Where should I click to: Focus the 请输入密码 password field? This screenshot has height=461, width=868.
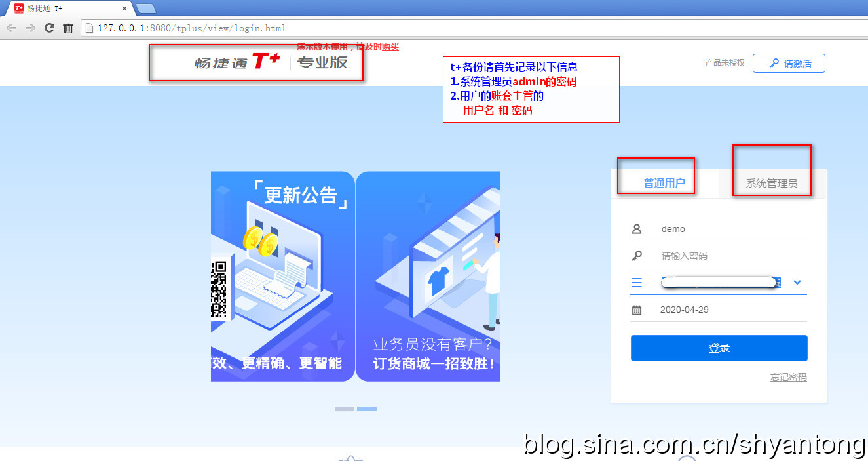coord(727,256)
